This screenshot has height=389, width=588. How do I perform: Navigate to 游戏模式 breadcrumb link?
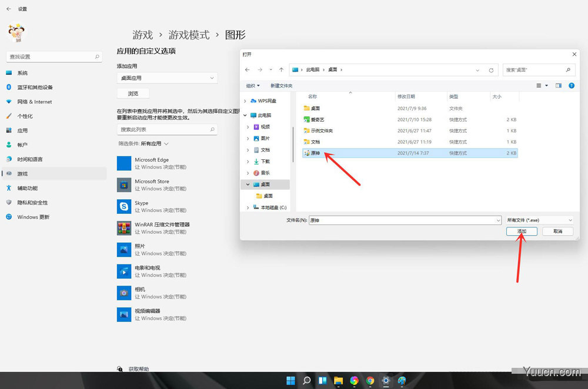point(189,35)
